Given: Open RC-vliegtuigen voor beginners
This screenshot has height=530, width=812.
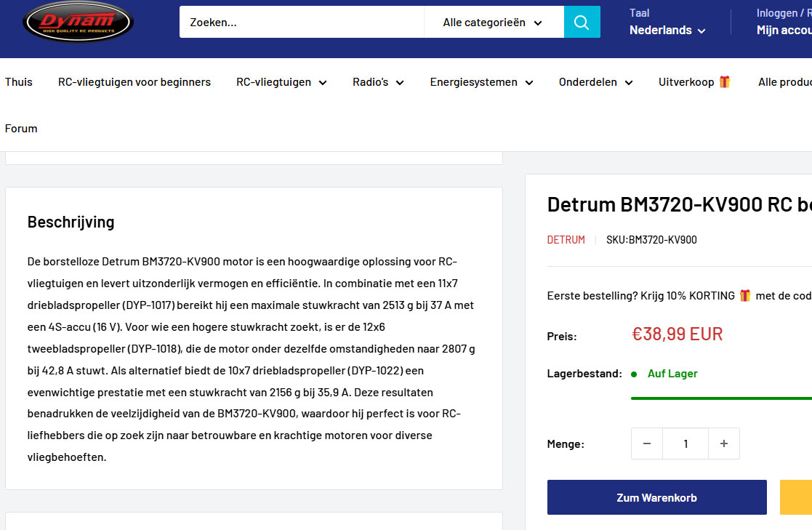Looking at the screenshot, I should point(134,82).
